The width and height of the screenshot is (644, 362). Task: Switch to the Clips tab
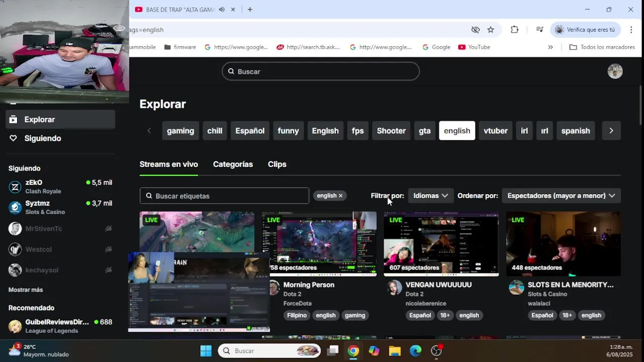coord(277,164)
